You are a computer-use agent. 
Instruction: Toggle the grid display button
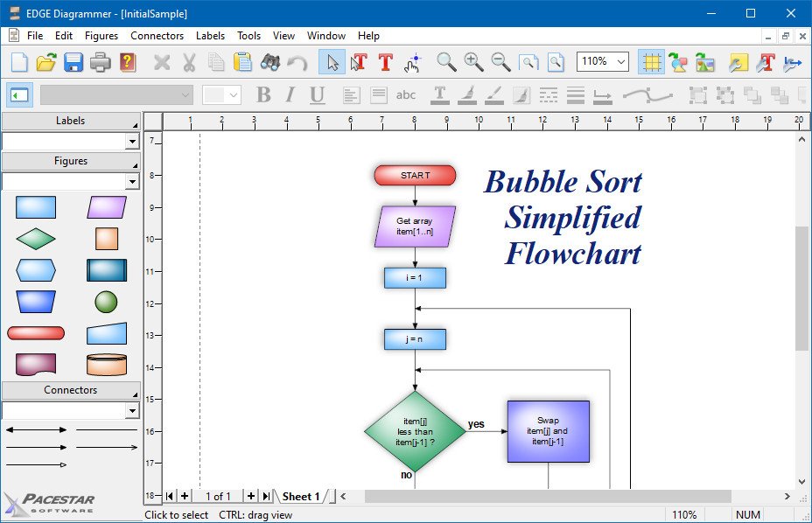click(x=651, y=62)
